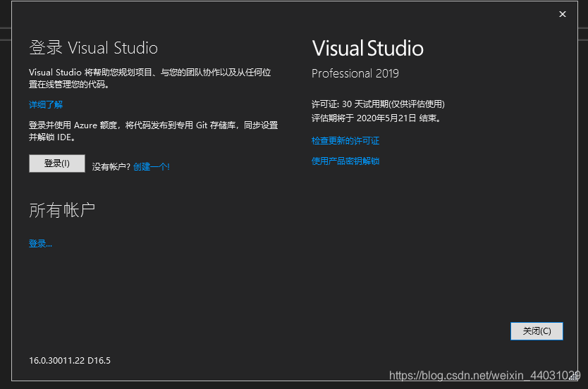Click the version text 16.0.30011.22 D16.5
The width and height of the screenshot is (588, 389).
tap(70, 361)
